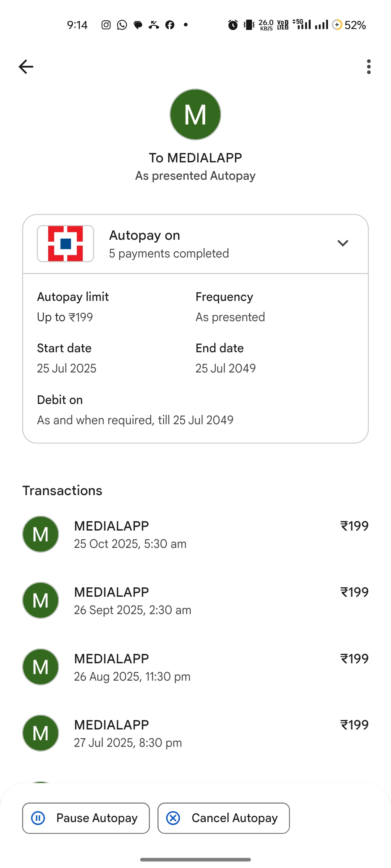Tap the HDFC bank logo
Screen dimensions: 391x868
(66, 243)
